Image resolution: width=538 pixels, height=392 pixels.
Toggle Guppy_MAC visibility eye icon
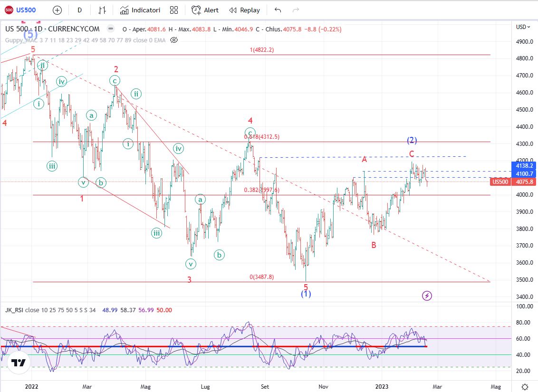[x=174, y=40]
